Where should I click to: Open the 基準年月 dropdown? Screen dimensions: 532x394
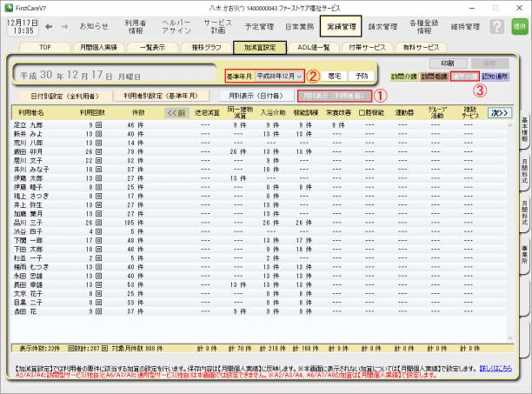(300, 77)
